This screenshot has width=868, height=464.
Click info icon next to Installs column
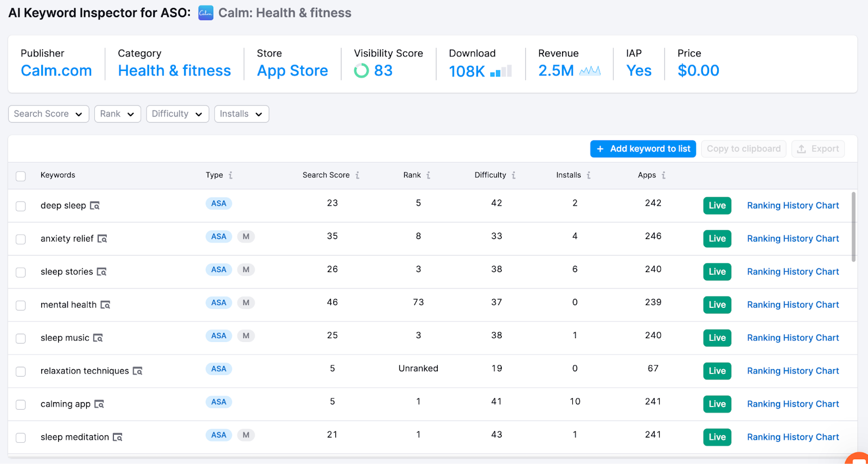(589, 175)
